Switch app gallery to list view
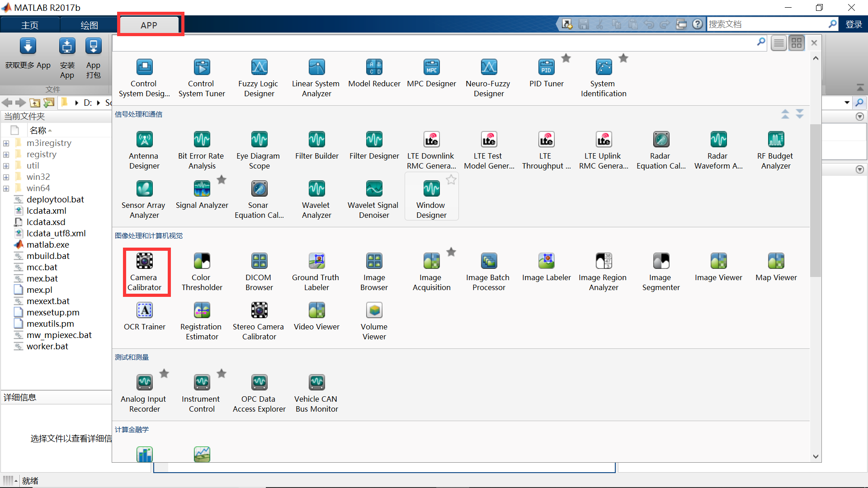This screenshot has width=868, height=488. (778, 43)
